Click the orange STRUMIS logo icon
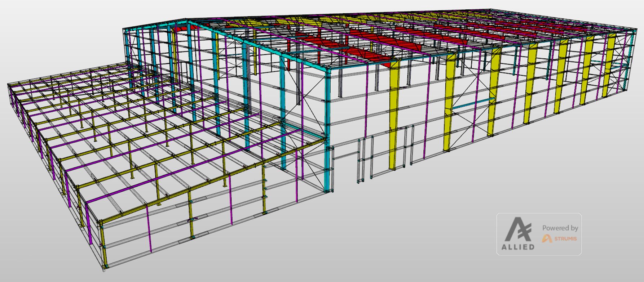Viewport: 644px width, 282px height. pyautogui.click(x=547, y=238)
